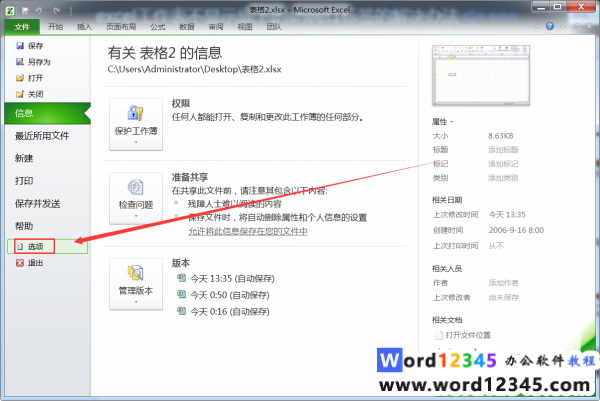
Task: Select Save & Send (保存并发送)
Action: click(x=38, y=204)
